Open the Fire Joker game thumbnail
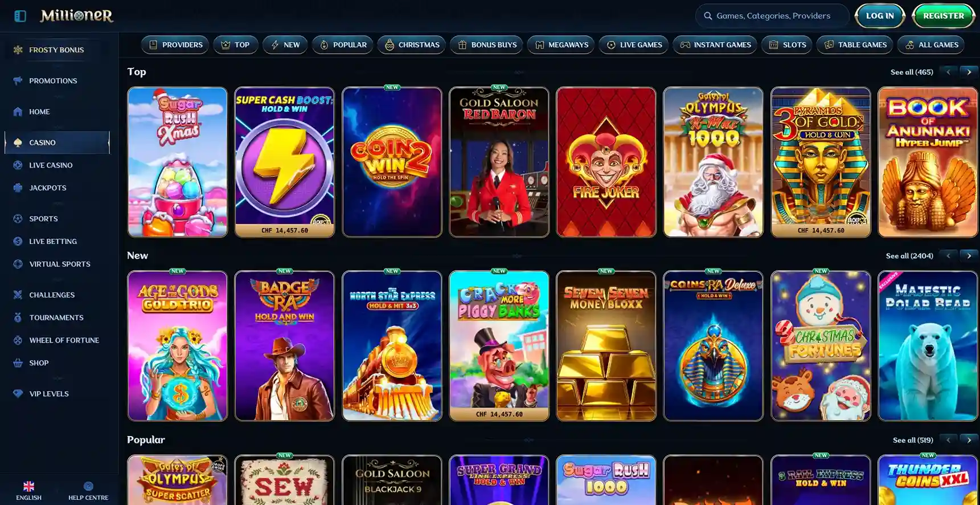980x505 pixels. coord(606,162)
